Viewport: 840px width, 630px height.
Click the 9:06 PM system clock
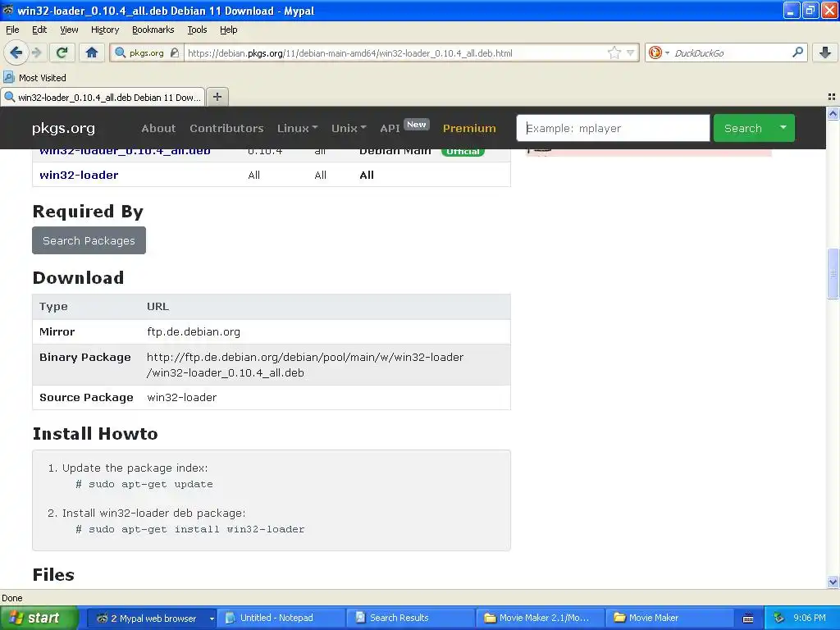pyautogui.click(x=810, y=618)
